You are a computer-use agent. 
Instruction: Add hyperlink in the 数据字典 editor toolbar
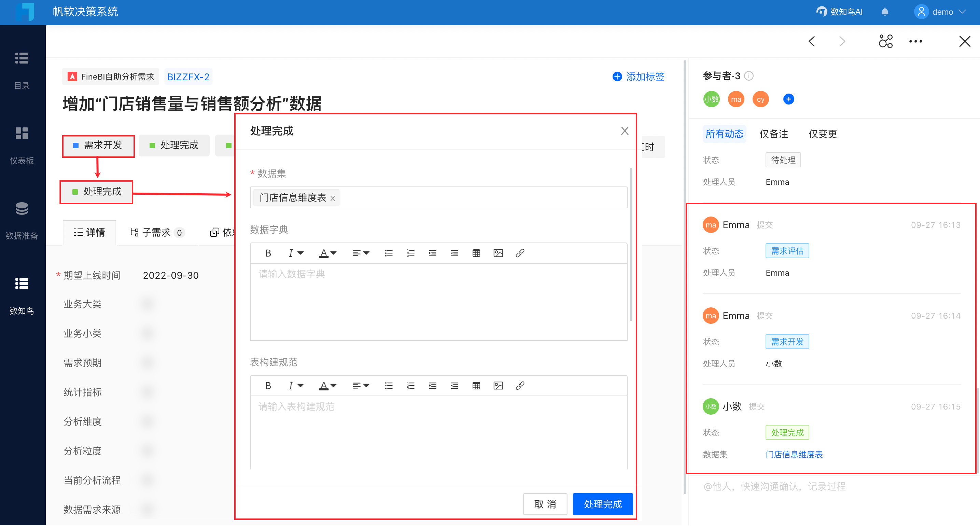click(x=520, y=253)
